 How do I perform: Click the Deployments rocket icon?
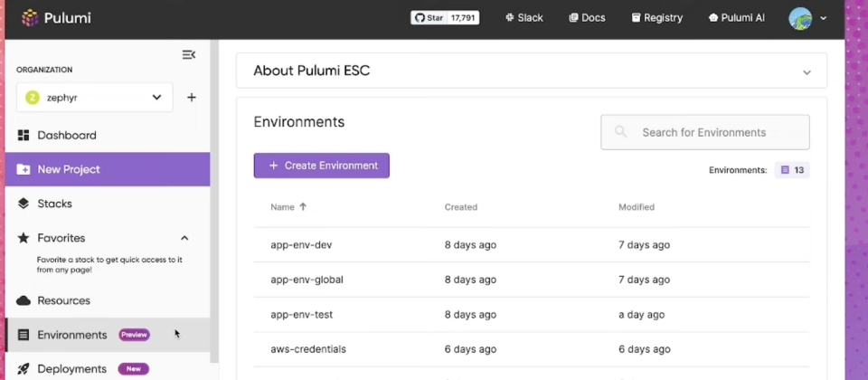(x=24, y=369)
